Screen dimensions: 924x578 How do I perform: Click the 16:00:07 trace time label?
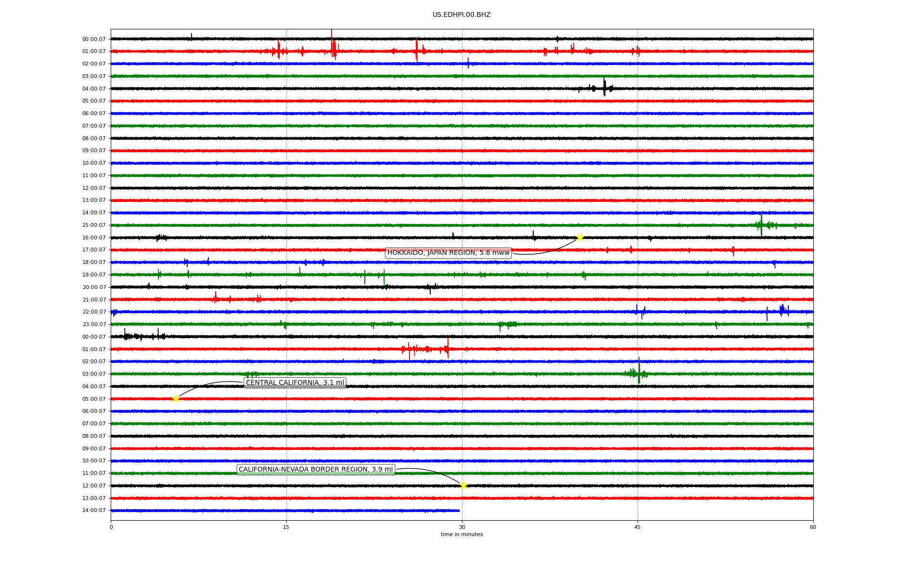point(94,238)
